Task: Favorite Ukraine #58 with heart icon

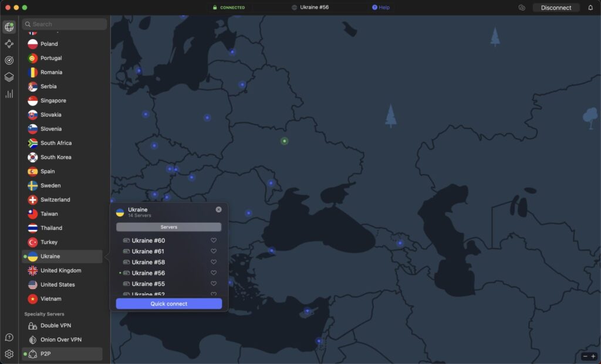Action: click(x=214, y=262)
